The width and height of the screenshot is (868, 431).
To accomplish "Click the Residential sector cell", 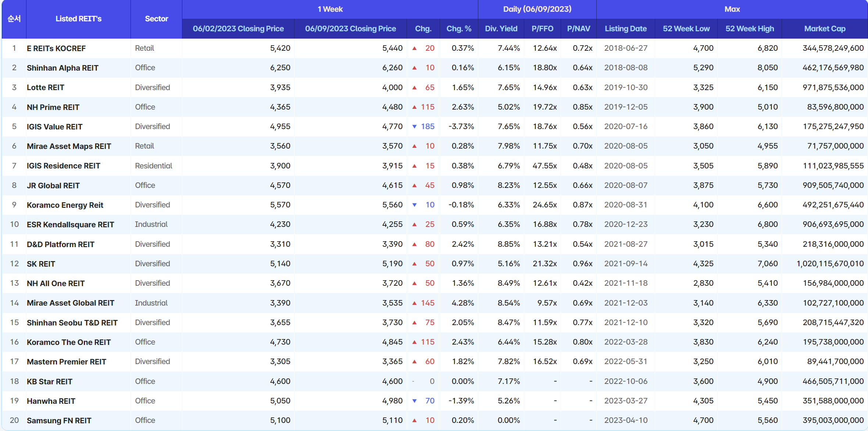I will click(153, 166).
